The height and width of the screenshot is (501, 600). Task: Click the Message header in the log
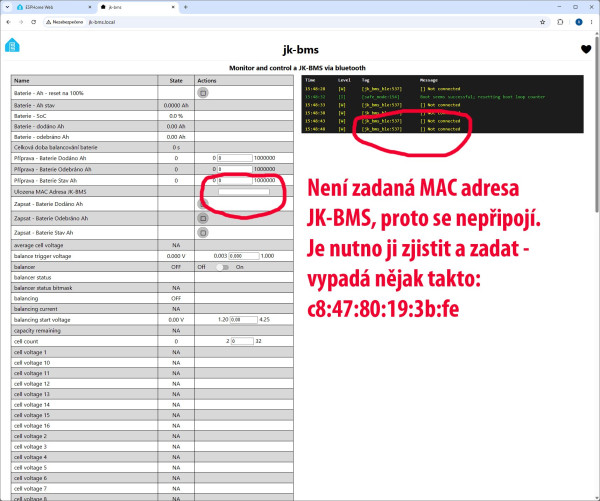429,80
